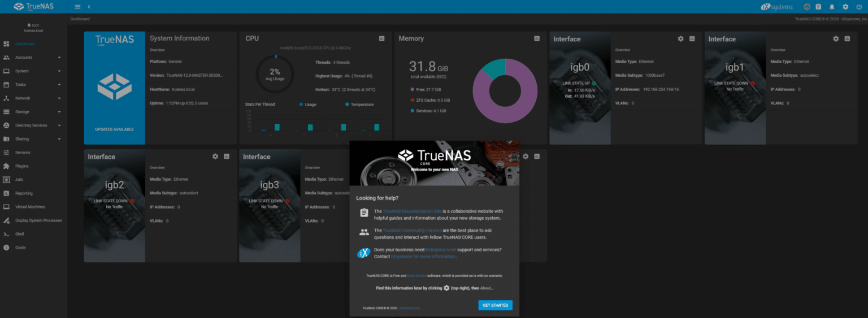Expand the System menu arrow
The width and height of the screenshot is (868, 318).
tap(59, 71)
